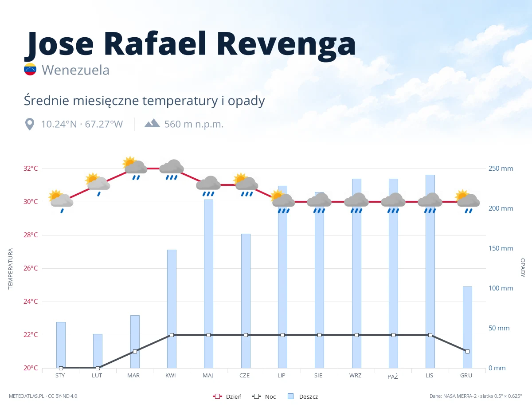Click the 24°C axis label
Screen dimensions: 532x408
click(x=31, y=302)
